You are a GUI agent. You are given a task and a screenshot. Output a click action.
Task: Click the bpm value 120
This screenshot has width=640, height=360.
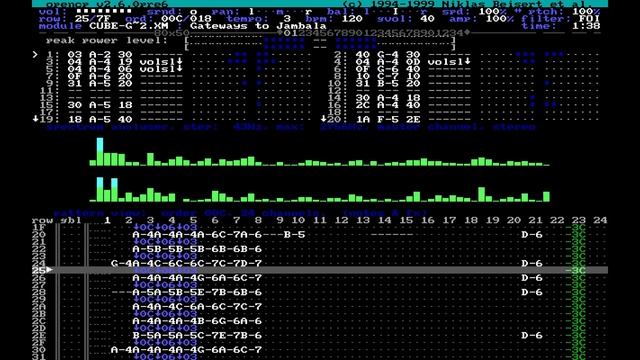pyautogui.click(x=352, y=19)
